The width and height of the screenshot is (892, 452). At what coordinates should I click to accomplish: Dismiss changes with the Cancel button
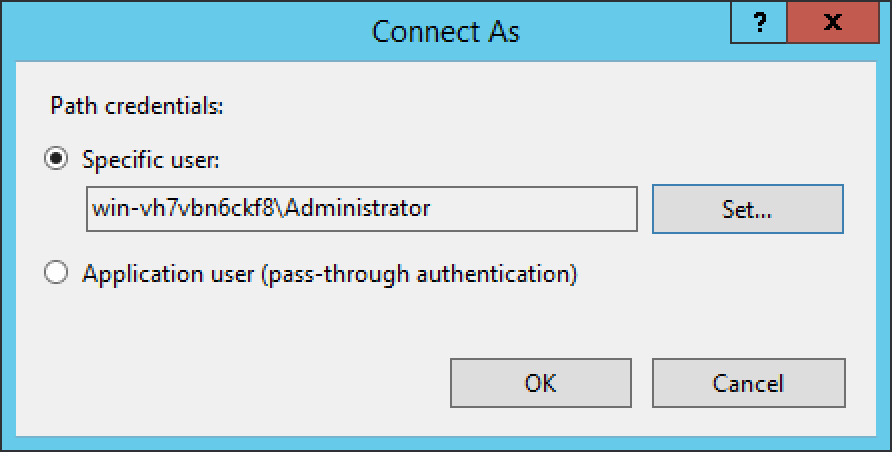coord(749,383)
